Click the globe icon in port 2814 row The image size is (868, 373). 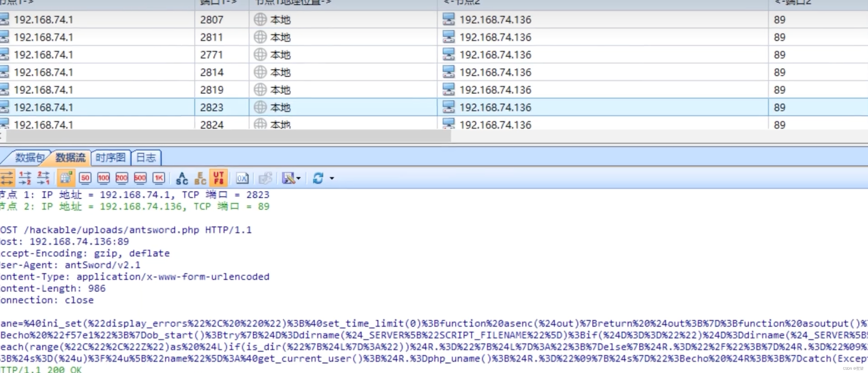[260, 72]
